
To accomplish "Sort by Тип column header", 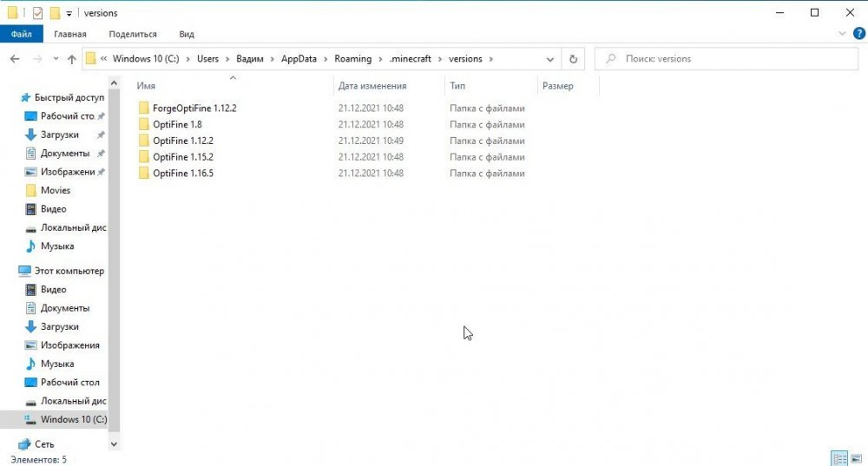I will pyautogui.click(x=457, y=86).
